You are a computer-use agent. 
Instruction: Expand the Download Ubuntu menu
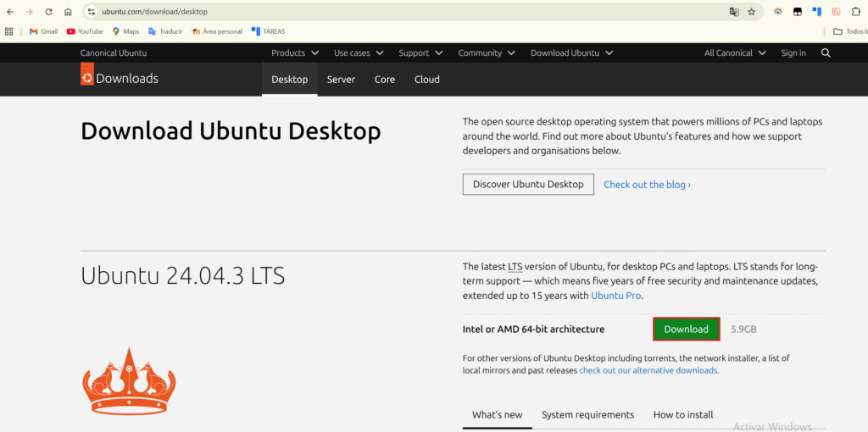[x=571, y=53]
